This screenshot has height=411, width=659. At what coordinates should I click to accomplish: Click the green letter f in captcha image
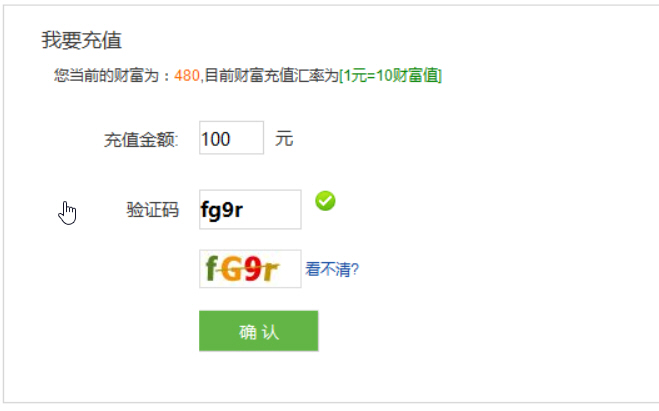211,269
